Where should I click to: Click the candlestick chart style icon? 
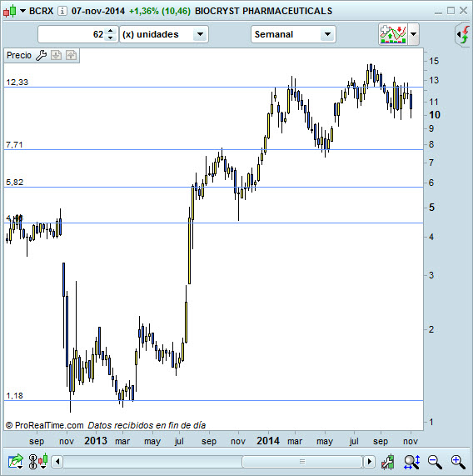(9, 11)
